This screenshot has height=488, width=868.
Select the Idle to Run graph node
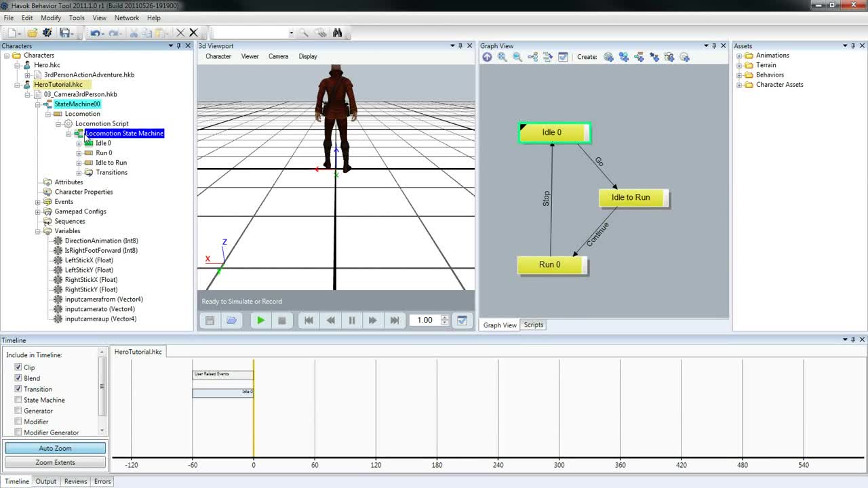[633, 198]
